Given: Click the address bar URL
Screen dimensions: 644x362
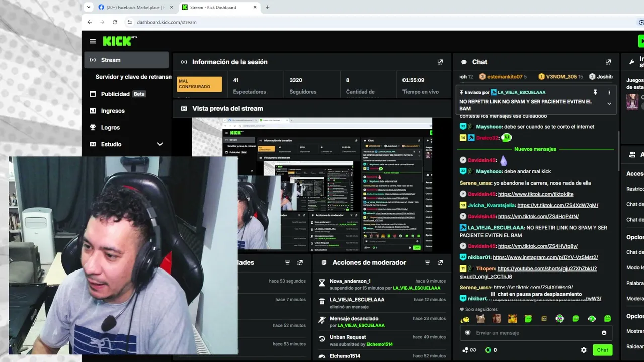Looking at the screenshot, I should tap(167, 22).
